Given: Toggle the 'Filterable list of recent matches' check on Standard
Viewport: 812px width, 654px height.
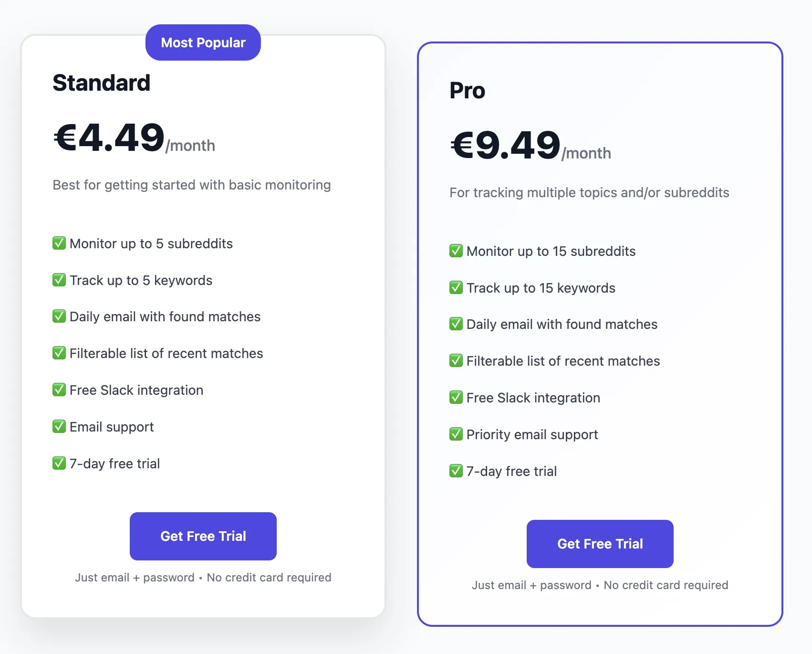Looking at the screenshot, I should click(x=59, y=353).
